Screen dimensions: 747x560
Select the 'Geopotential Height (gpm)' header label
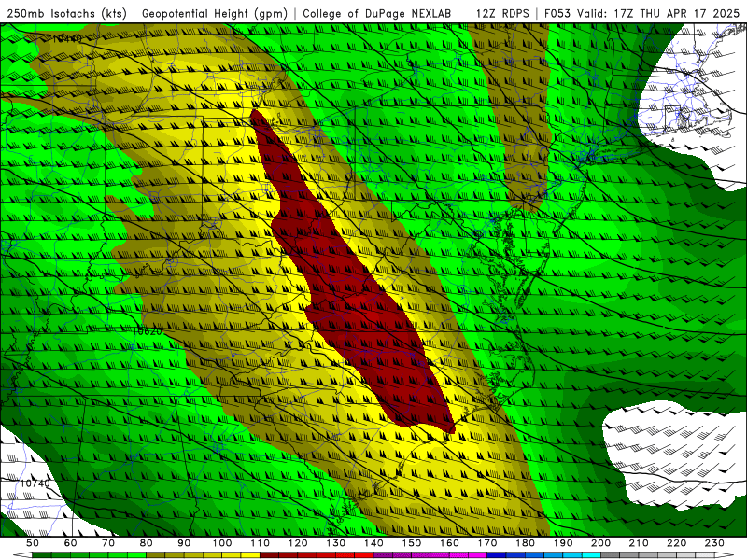click(x=215, y=13)
